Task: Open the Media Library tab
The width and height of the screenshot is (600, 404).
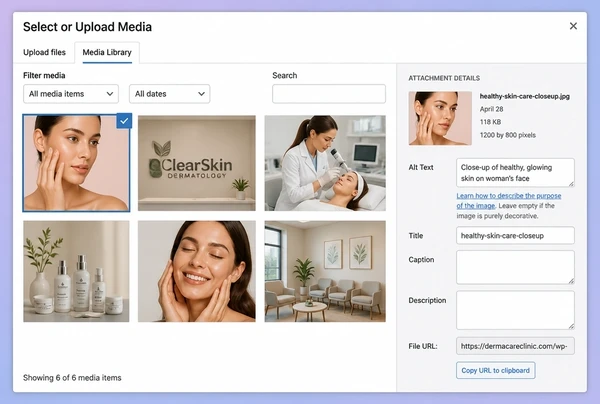Action: pos(107,52)
